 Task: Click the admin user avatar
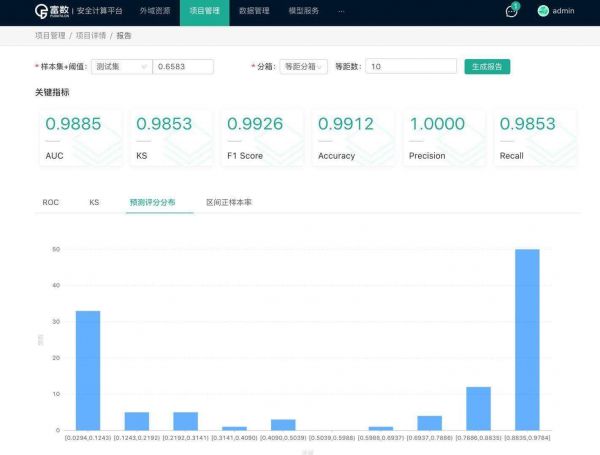543,12
